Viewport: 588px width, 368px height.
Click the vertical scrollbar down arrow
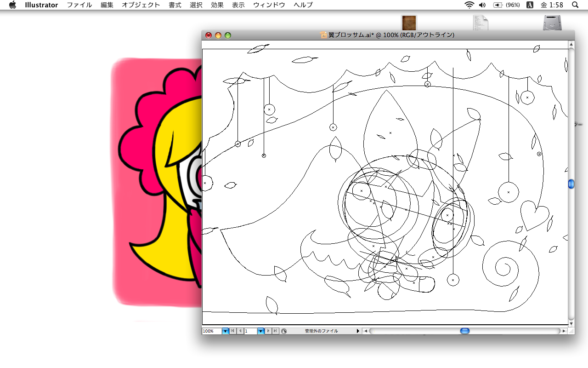point(571,323)
